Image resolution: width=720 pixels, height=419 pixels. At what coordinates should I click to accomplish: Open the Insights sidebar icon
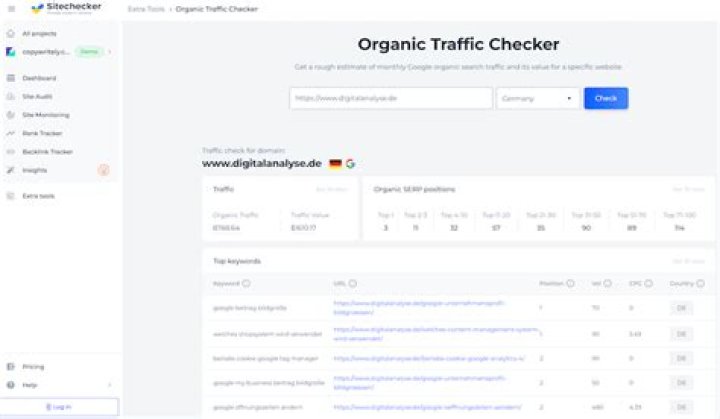11,170
